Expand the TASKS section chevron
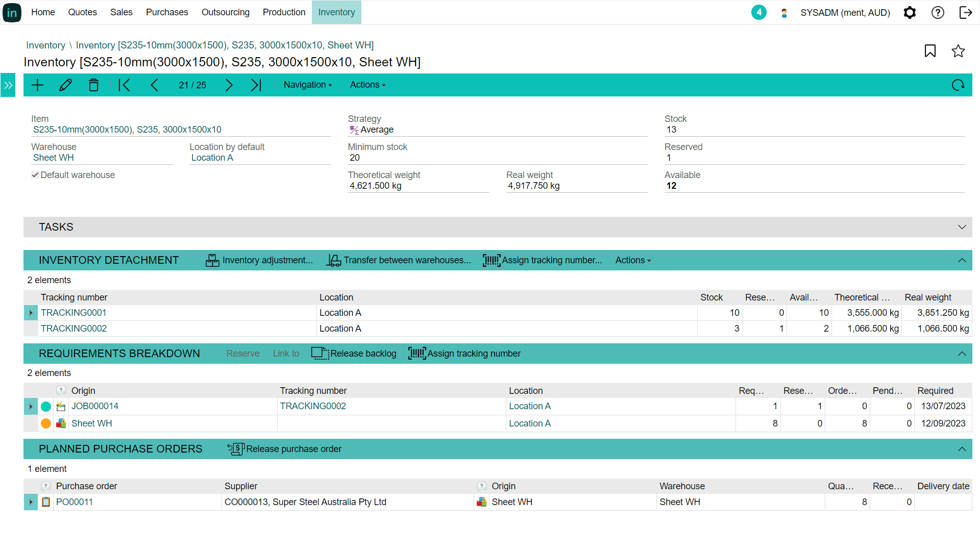 (962, 227)
